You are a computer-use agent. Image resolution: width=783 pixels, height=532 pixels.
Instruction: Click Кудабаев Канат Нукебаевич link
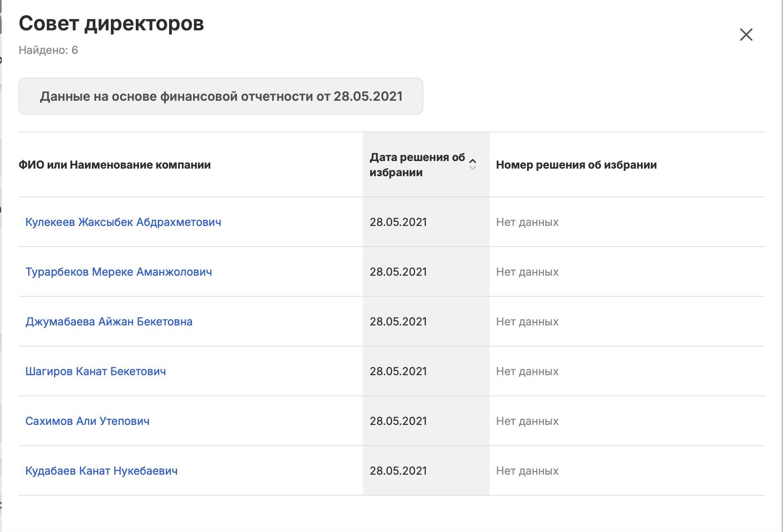101,471
